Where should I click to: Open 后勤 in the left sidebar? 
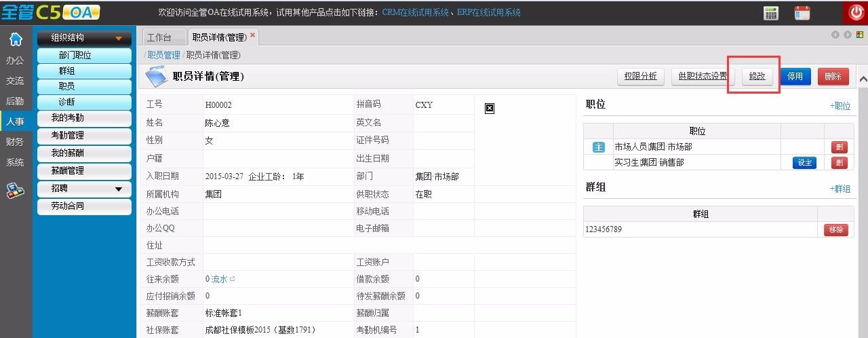pos(15,101)
